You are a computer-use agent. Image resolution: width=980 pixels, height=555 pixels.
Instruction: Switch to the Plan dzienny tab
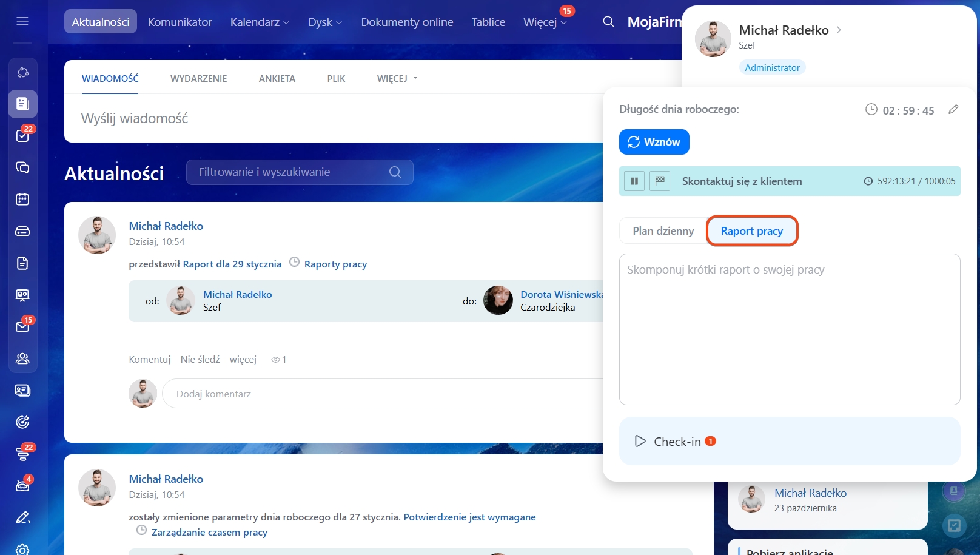(x=663, y=231)
